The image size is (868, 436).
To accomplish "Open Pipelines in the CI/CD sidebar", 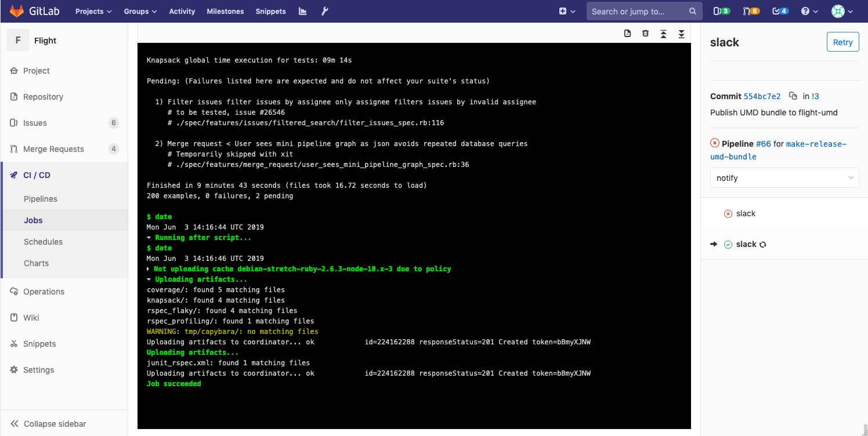I will (x=41, y=199).
